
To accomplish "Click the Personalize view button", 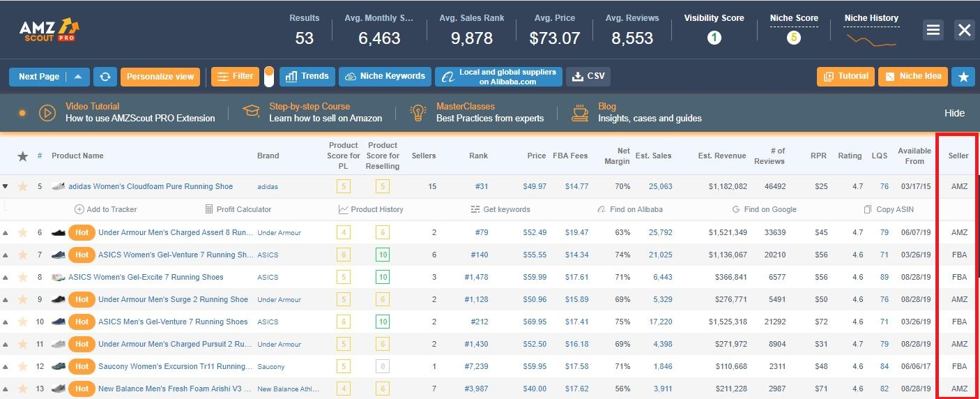I will 160,77.
